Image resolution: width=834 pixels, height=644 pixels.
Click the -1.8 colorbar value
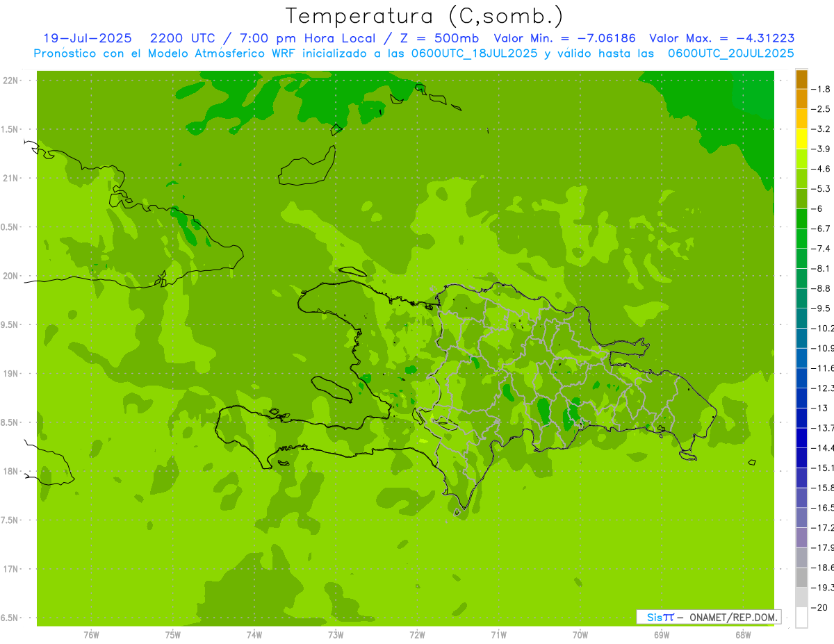[821, 89]
